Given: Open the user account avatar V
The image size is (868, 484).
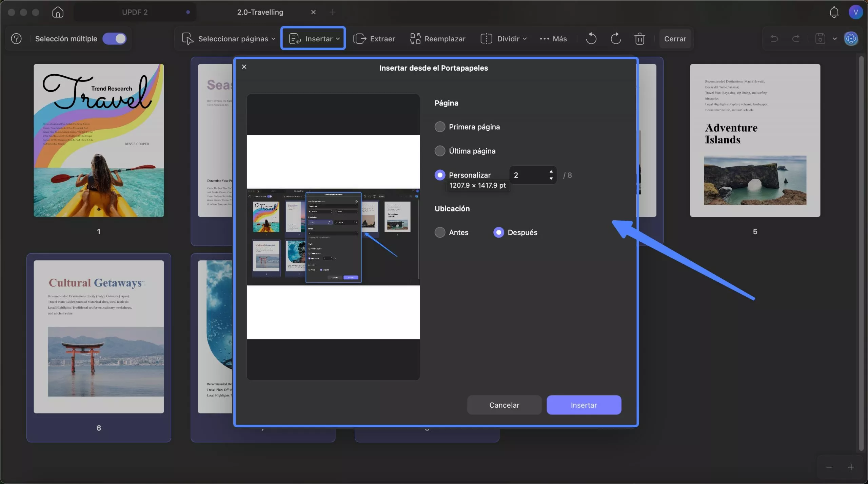Looking at the screenshot, I should pos(856,12).
